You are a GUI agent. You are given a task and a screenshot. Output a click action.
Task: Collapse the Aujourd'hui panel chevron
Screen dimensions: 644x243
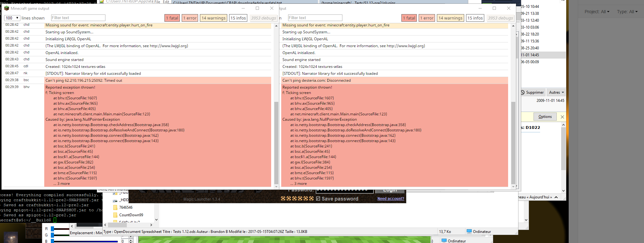click(556, 197)
